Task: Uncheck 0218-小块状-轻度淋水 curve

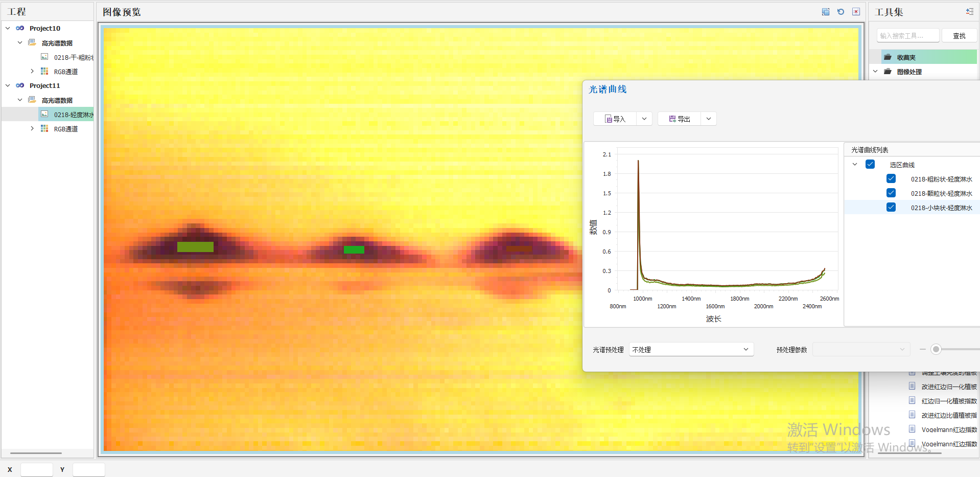Action: [891, 207]
